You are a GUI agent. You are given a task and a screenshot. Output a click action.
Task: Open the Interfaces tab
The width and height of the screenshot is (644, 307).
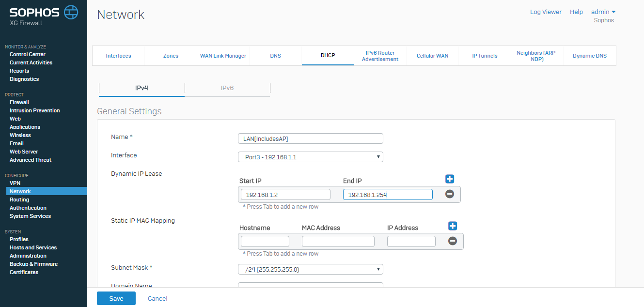click(x=118, y=55)
